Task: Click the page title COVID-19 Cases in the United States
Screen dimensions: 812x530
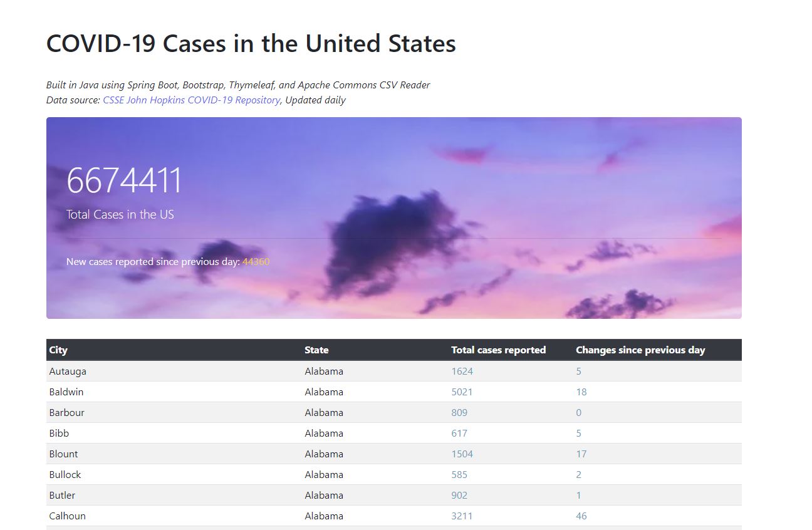Action: tap(251, 44)
